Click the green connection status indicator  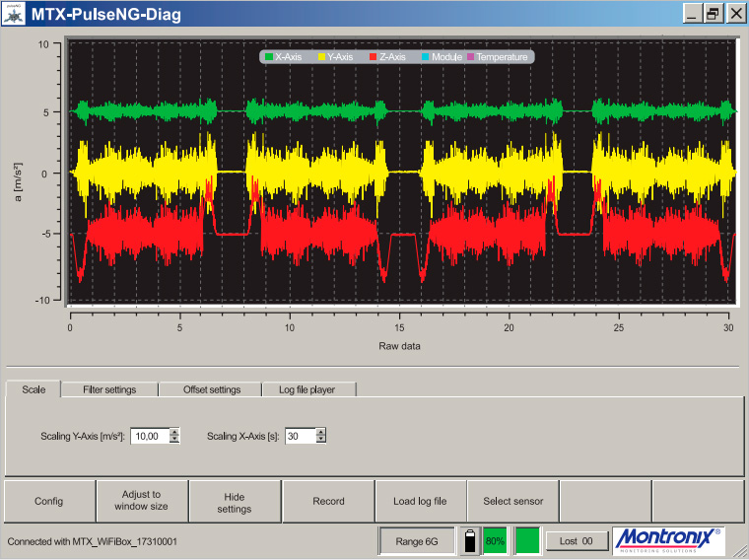528,540
